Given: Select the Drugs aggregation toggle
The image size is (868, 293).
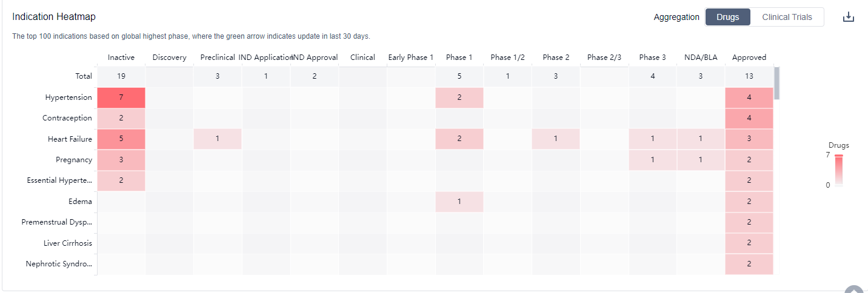Looking at the screenshot, I should click(x=727, y=17).
